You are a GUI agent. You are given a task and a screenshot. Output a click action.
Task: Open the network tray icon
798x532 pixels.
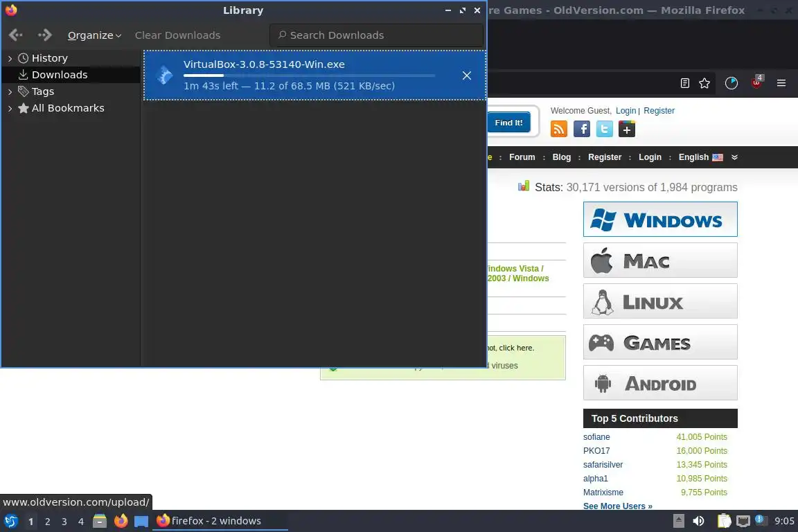(x=743, y=521)
